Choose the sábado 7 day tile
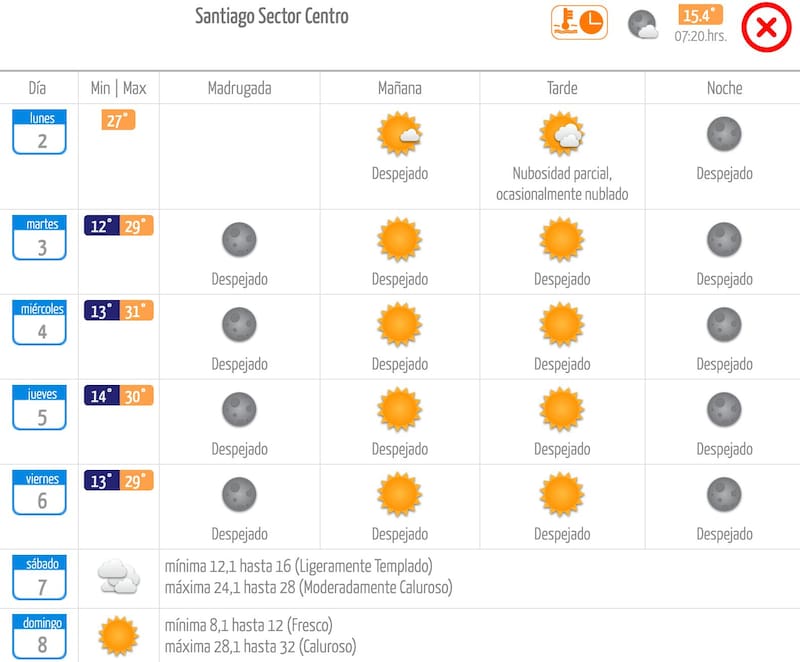800x662 pixels. 40,578
